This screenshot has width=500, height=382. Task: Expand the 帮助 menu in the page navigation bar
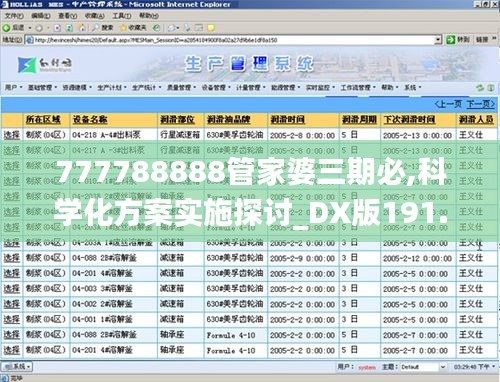click(x=390, y=87)
